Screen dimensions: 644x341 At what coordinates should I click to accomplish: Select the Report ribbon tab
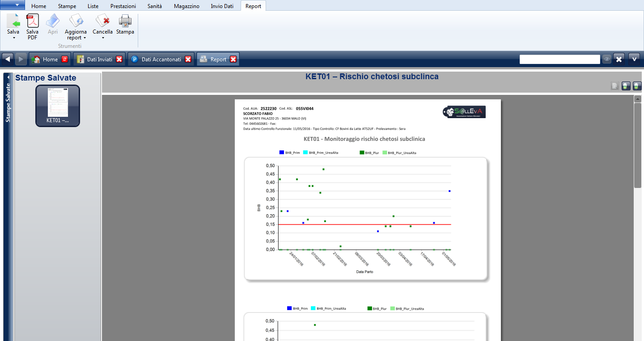(x=253, y=6)
